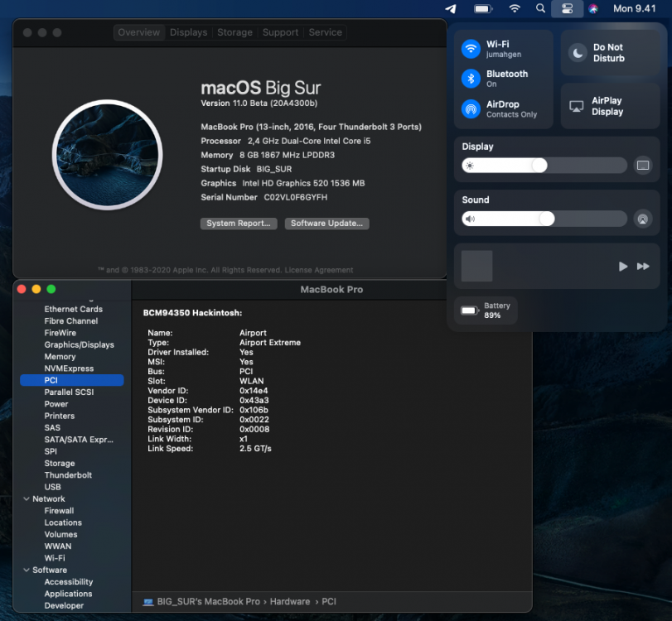Select SATA/SATA Express in the sidebar
The height and width of the screenshot is (621, 672).
(x=79, y=440)
